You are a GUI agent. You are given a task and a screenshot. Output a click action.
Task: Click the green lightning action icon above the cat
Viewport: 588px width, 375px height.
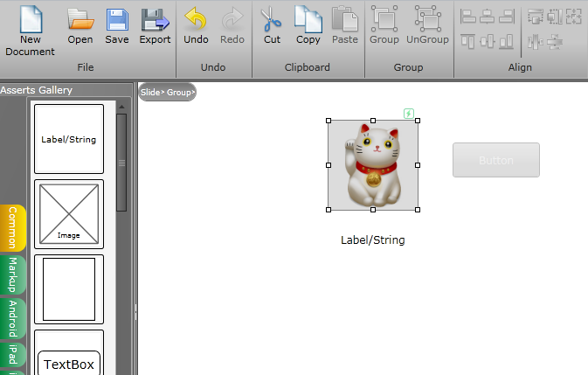(x=409, y=114)
